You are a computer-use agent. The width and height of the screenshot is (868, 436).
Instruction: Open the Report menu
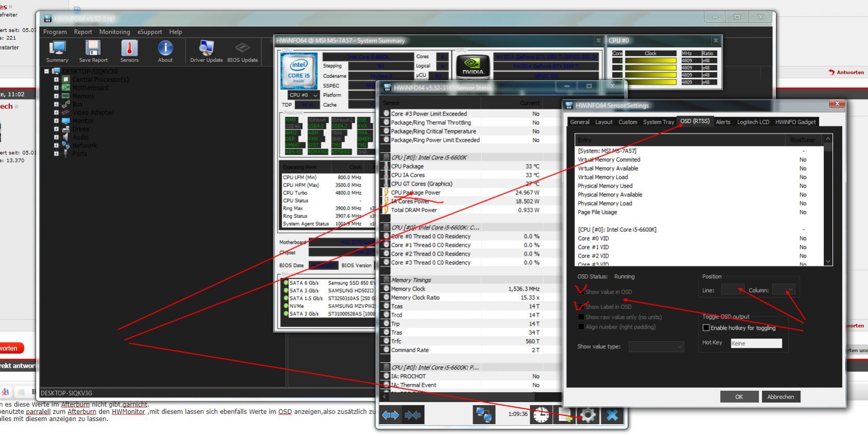point(83,32)
